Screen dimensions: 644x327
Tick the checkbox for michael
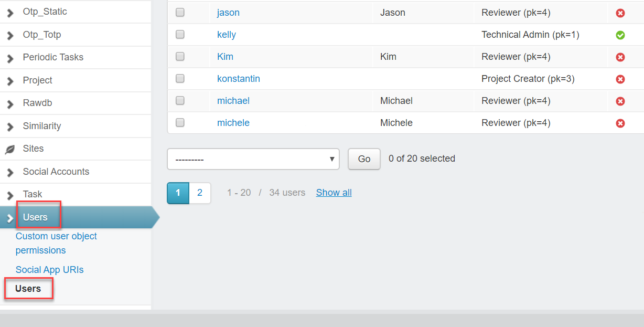[180, 101]
